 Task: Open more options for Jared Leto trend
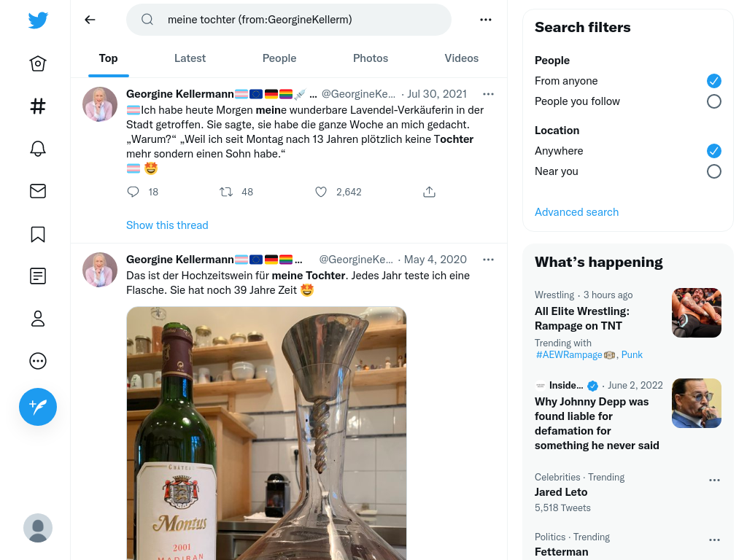(714, 481)
